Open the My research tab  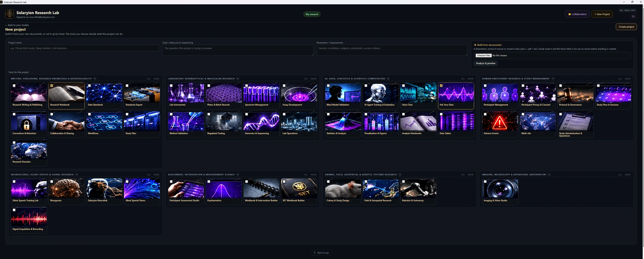tap(312, 14)
